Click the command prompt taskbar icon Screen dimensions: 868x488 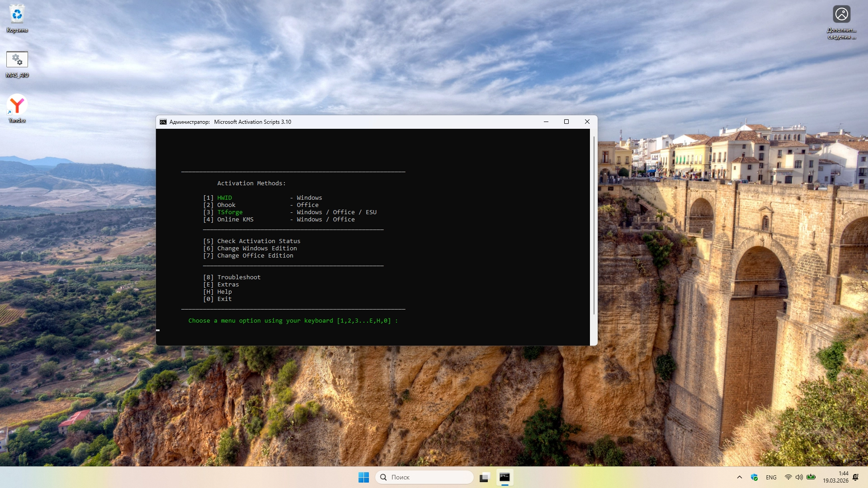pyautogui.click(x=505, y=477)
